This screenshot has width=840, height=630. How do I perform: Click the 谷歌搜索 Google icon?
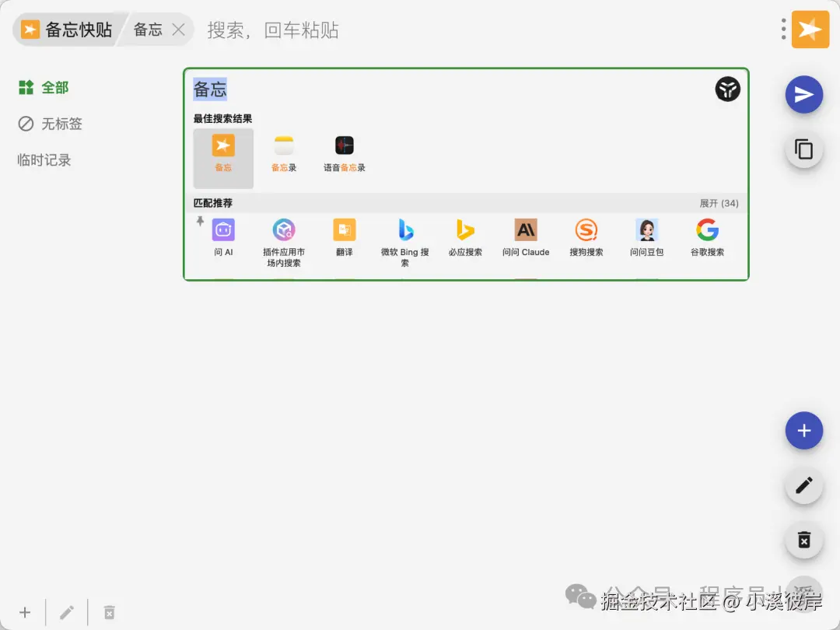pos(708,229)
